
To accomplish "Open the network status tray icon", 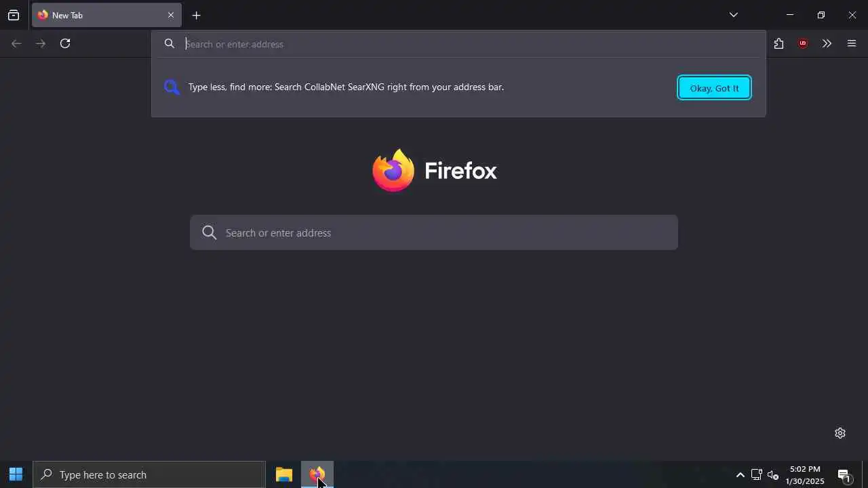I will pos(757,474).
